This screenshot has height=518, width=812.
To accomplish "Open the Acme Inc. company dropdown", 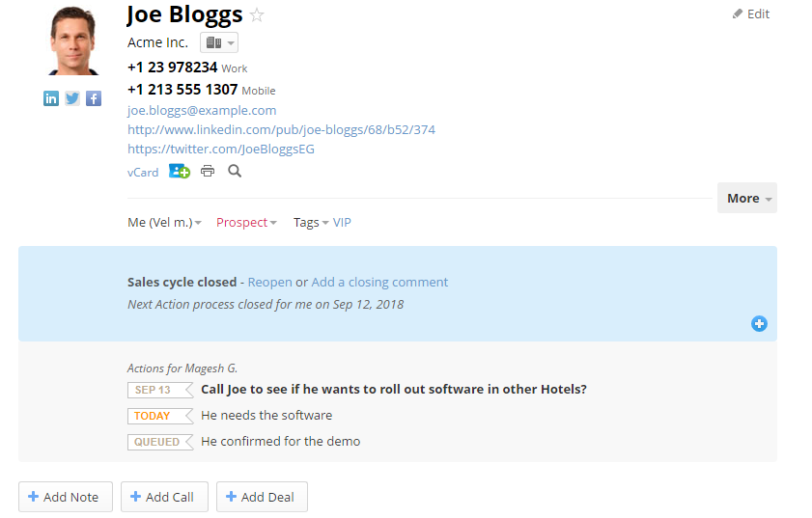I will click(219, 43).
